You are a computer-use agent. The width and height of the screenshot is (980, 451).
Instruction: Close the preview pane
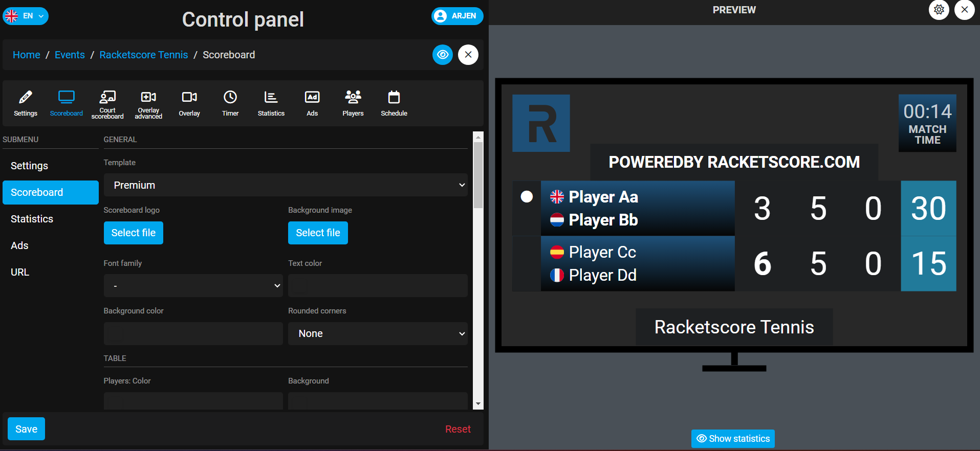965,10
